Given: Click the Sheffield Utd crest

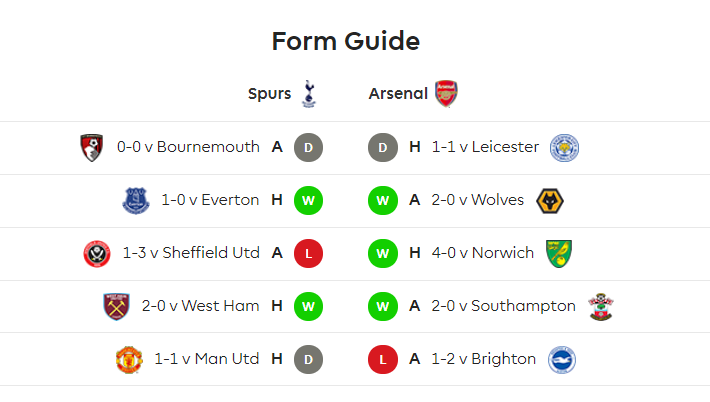Looking at the screenshot, I should tap(97, 254).
